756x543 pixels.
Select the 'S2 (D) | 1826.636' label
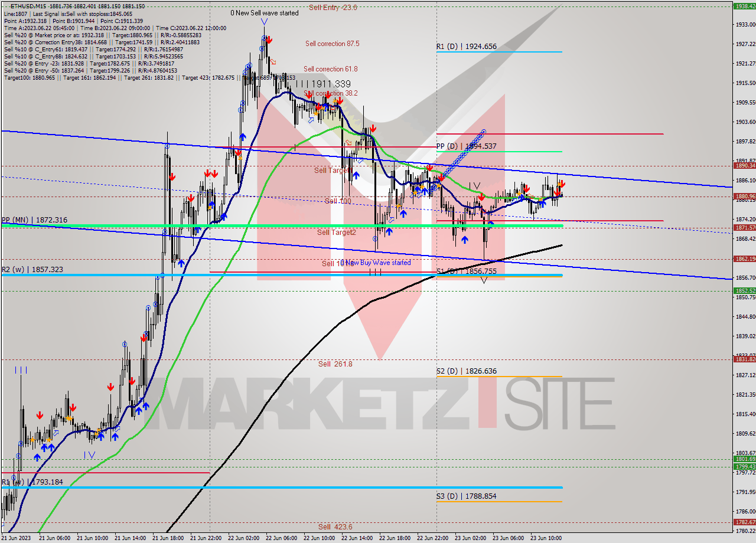[467, 371]
